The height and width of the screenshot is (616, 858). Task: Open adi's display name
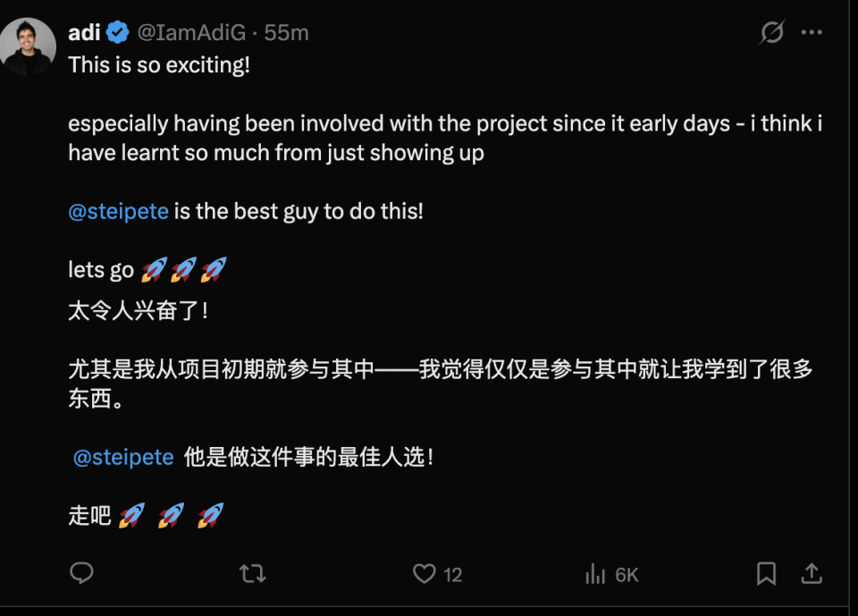(85, 31)
